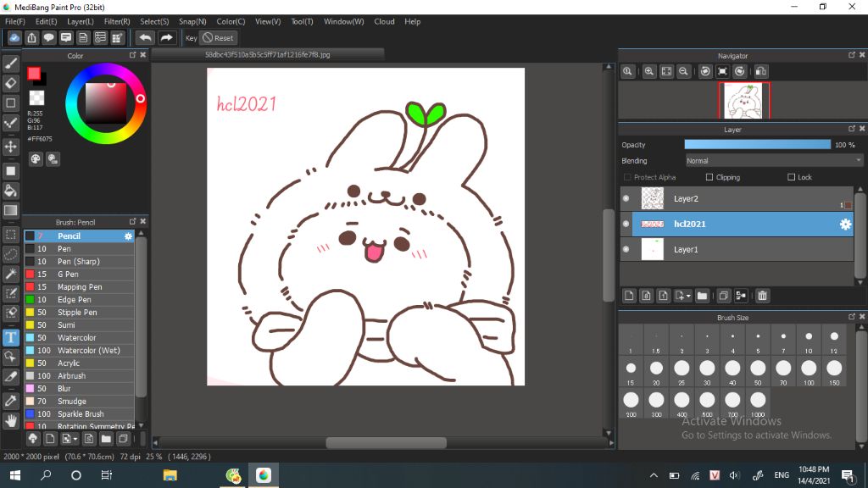The height and width of the screenshot is (488, 868).
Task: Delete layer with trash icon
Action: coord(762,296)
